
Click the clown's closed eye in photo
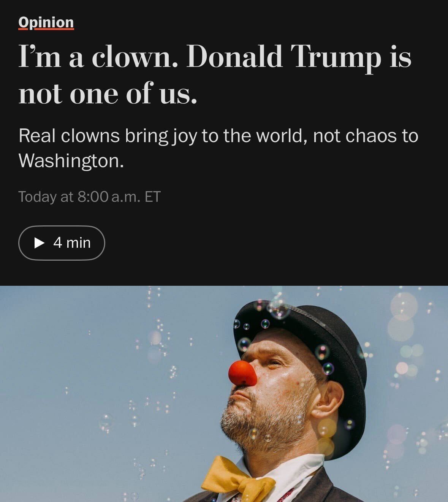coord(274,364)
